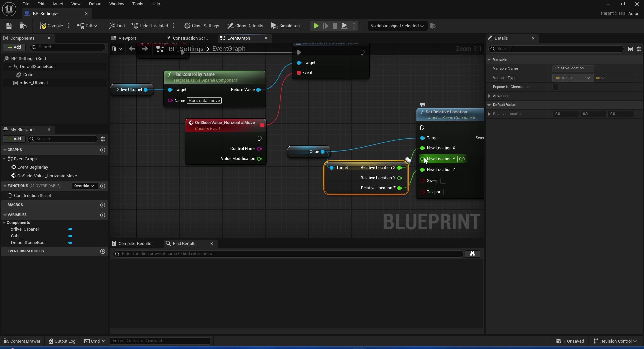Open Compile options three-dot menu
The height and width of the screenshot is (349, 644).
click(68, 26)
